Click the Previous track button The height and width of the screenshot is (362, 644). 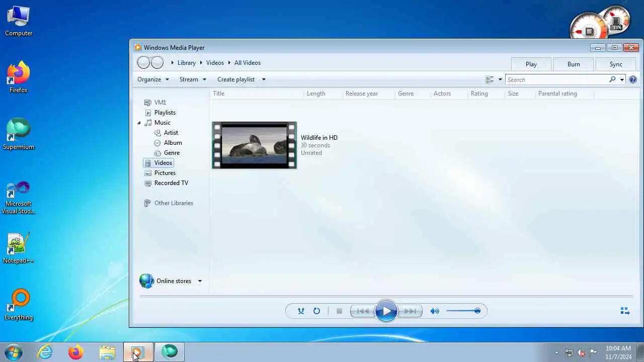tap(363, 311)
